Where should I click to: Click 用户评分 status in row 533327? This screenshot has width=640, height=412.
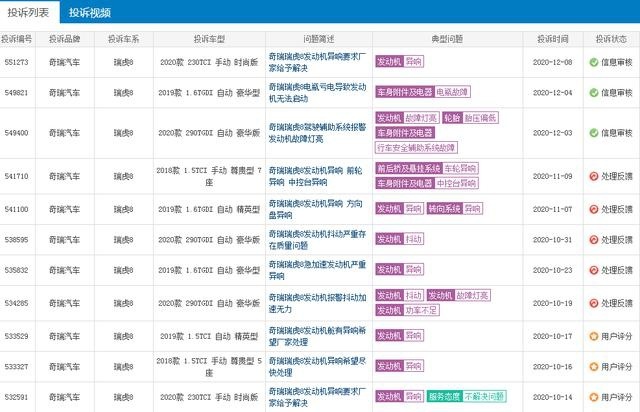[x=617, y=367]
